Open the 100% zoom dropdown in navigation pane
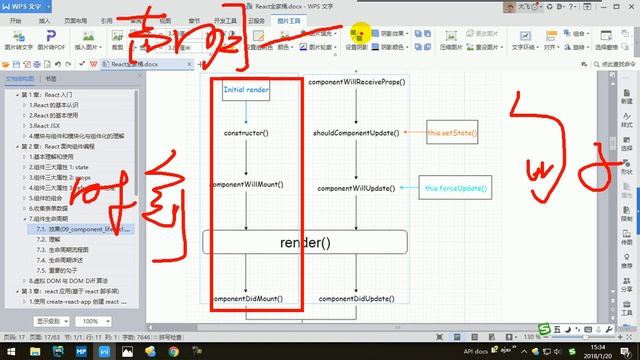Viewport: 640px width, 360px height. click(x=93, y=321)
